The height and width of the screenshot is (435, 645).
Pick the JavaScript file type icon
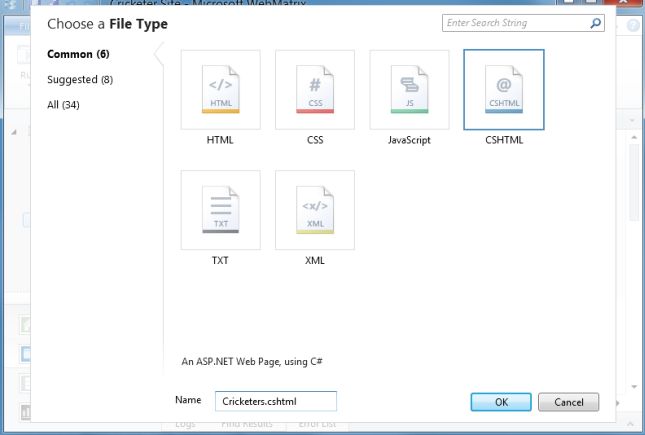coord(409,90)
